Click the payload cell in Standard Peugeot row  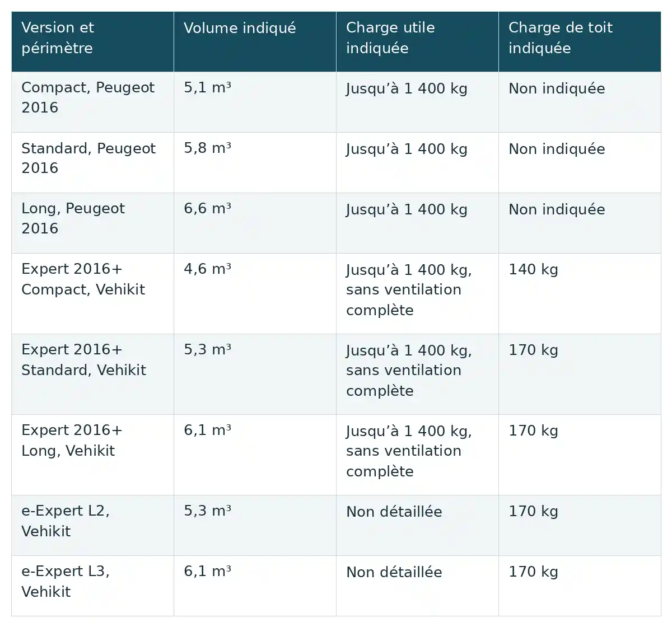pyautogui.click(x=417, y=163)
